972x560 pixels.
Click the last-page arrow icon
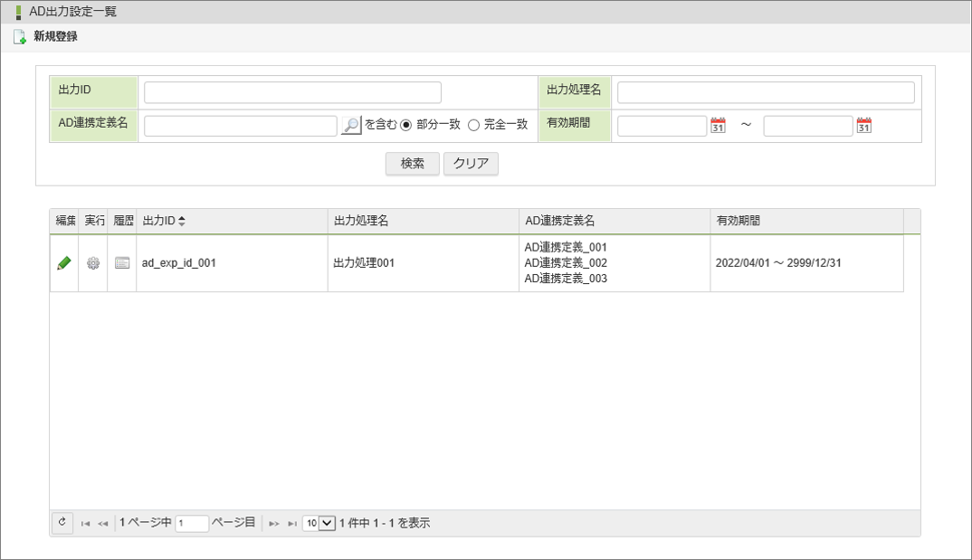pyautogui.click(x=292, y=523)
